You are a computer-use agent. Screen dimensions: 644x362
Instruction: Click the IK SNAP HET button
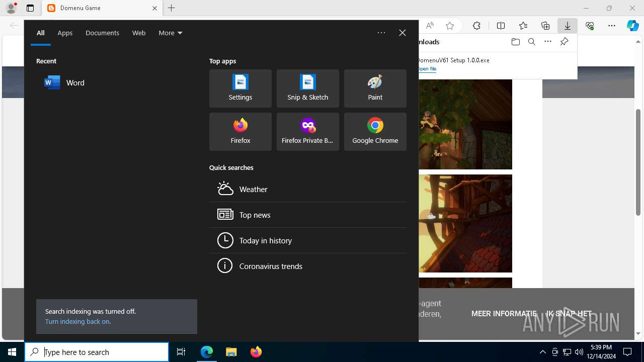pyautogui.click(x=569, y=313)
